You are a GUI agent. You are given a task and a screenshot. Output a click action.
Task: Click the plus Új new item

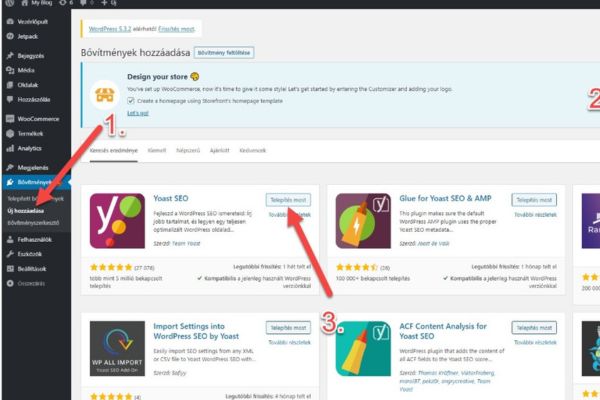(x=109, y=2)
